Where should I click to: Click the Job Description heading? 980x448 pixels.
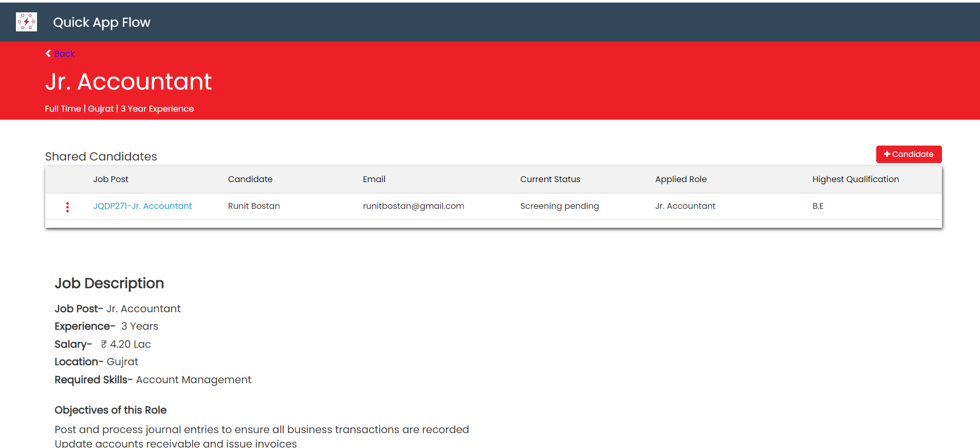(x=109, y=283)
